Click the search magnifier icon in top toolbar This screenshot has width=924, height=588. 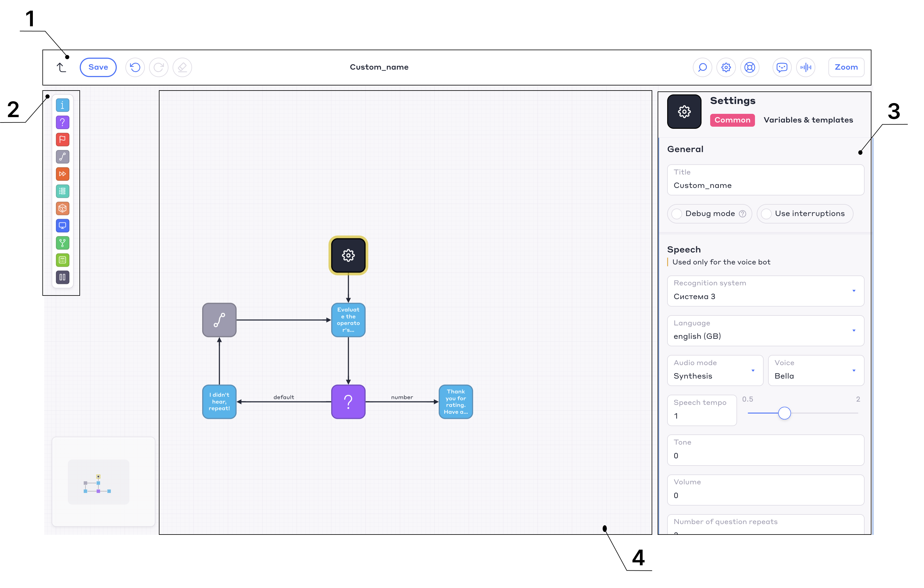702,68
